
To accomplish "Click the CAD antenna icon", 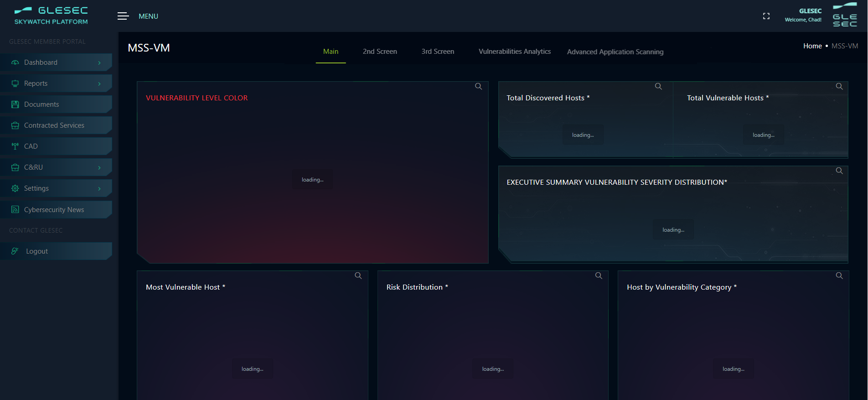I will click(15, 146).
